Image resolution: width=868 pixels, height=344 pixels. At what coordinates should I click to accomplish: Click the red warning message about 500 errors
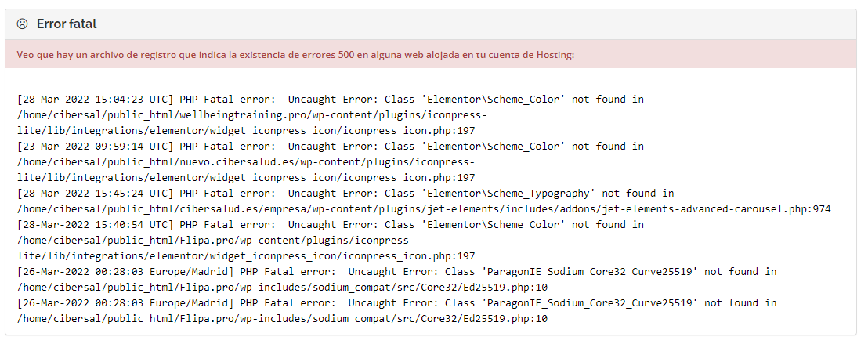[x=295, y=55]
